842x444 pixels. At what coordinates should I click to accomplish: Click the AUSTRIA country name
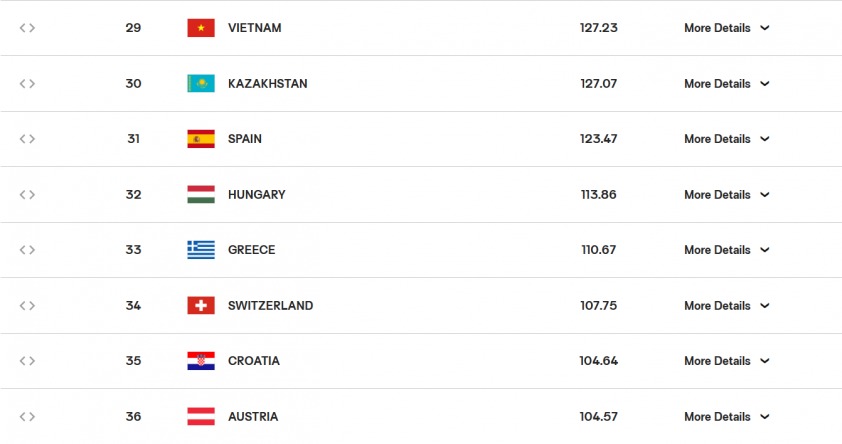coord(253,417)
